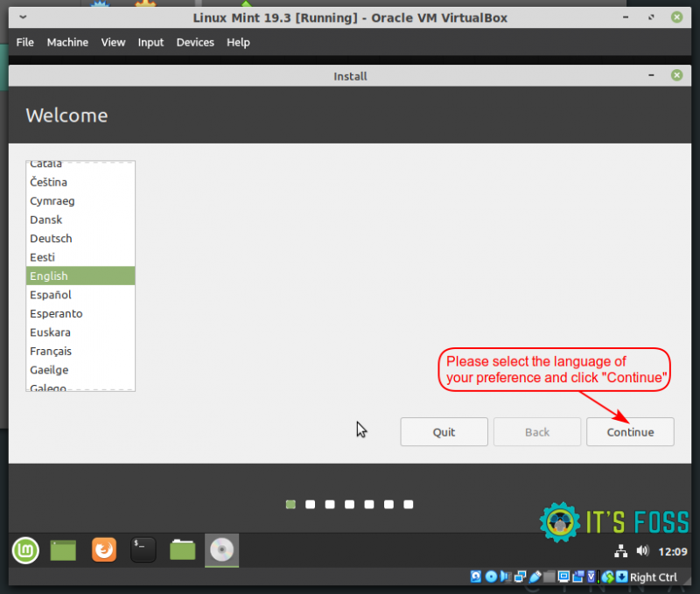Click VirtualBox optical drive status icon
700x594 pixels.
coord(491,577)
